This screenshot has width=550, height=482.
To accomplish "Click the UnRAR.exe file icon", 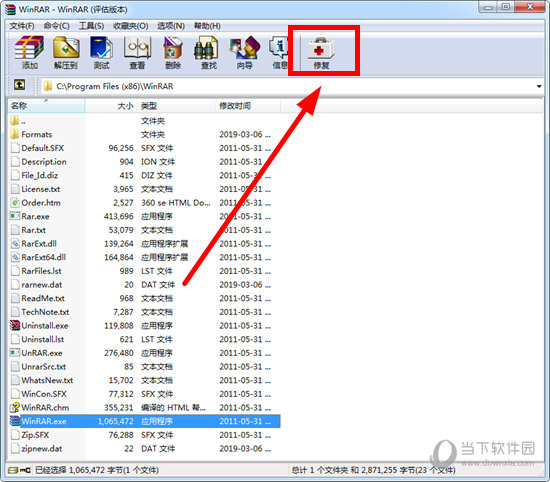I will [x=15, y=353].
